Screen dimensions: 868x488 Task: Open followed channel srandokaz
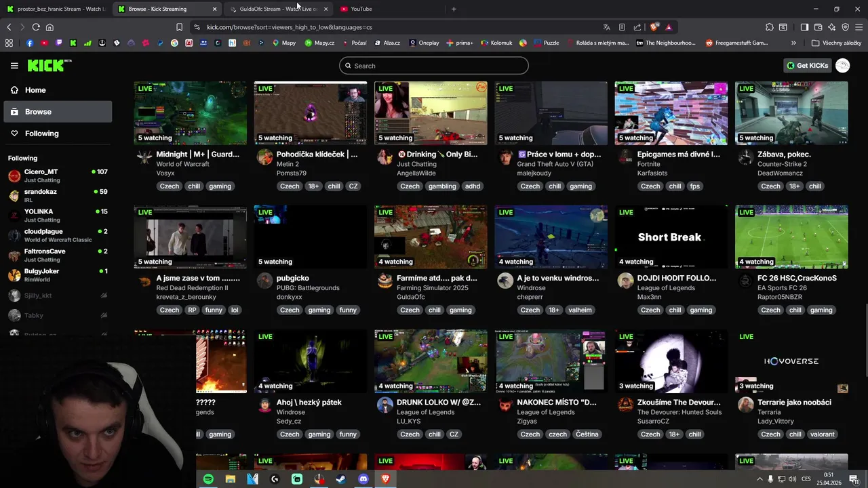58,196
